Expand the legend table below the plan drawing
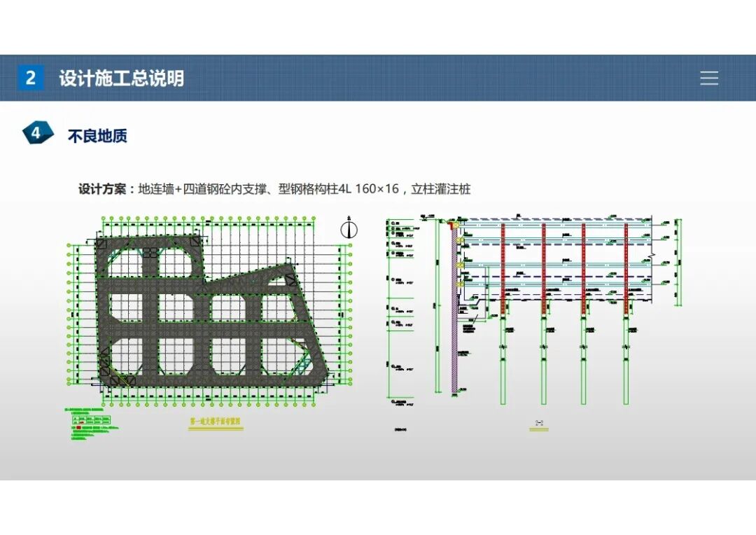 91,419
